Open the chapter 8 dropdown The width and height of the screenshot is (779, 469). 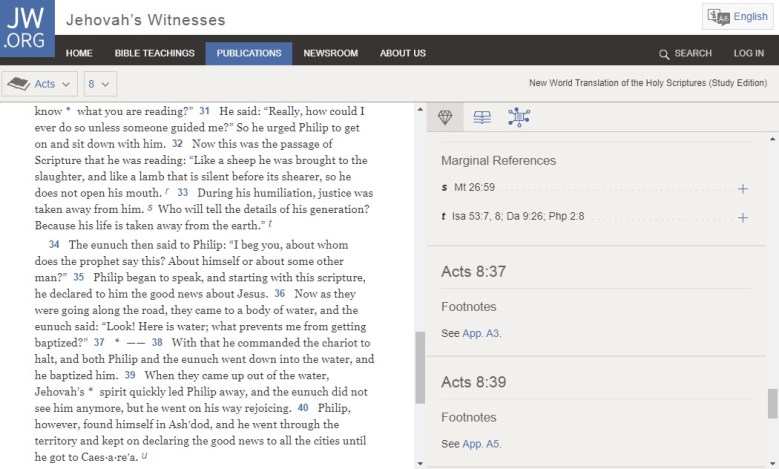(x=100, y=84)
